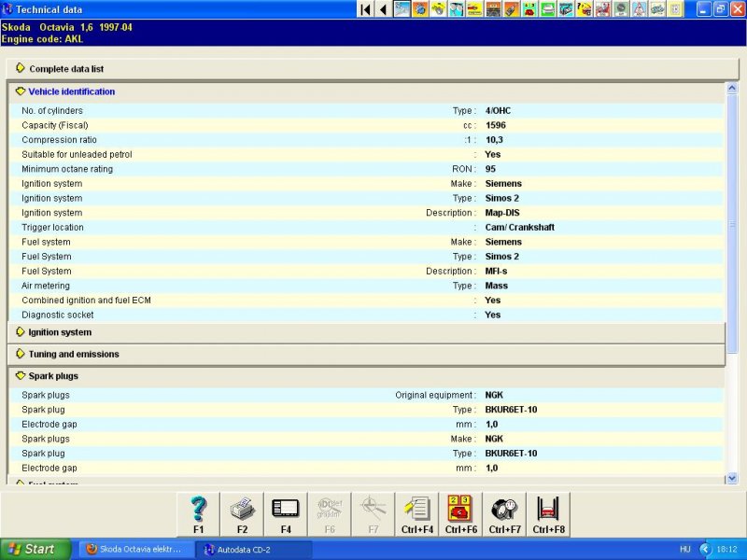
Task: Select the Compression ratio row
Action: (366, 140)
